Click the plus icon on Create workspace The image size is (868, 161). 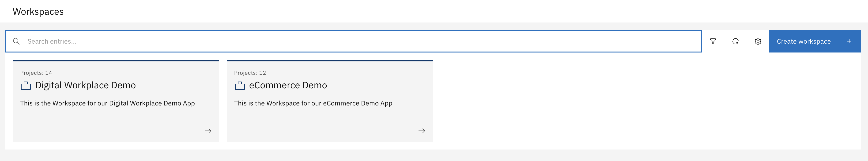(849, 41)
